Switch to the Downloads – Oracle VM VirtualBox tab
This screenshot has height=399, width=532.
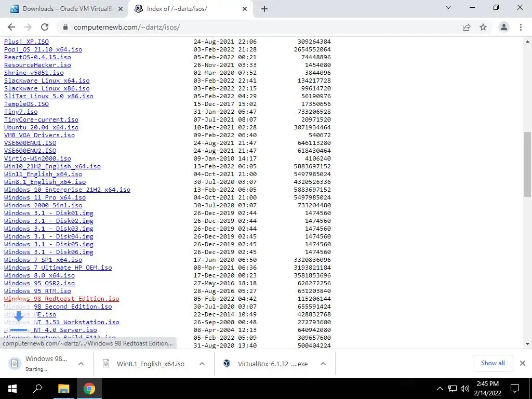64,9
